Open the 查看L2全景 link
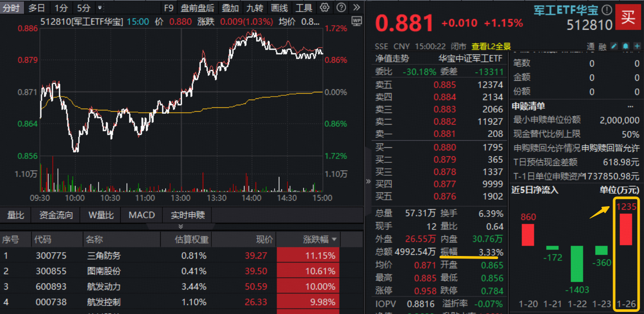This screenshot has width=644, height=314. (x=490, y=46)
